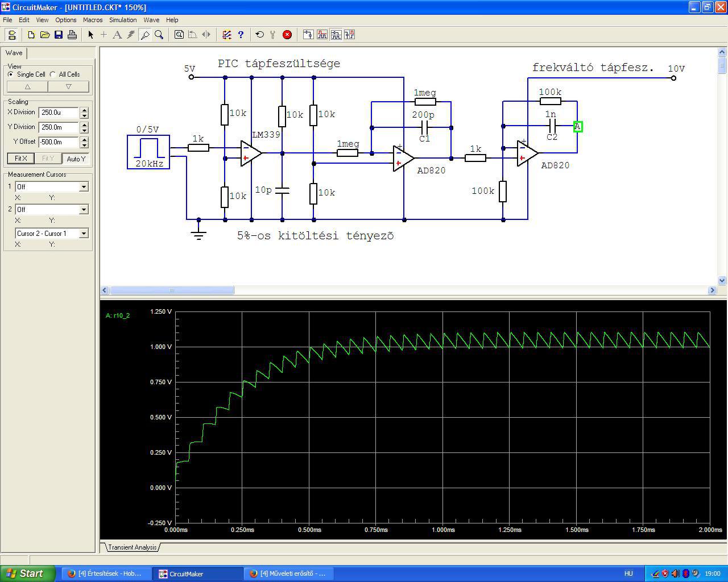Click the blue question mark help icon
Screen dimensions: 728x582
coord(241,35)
